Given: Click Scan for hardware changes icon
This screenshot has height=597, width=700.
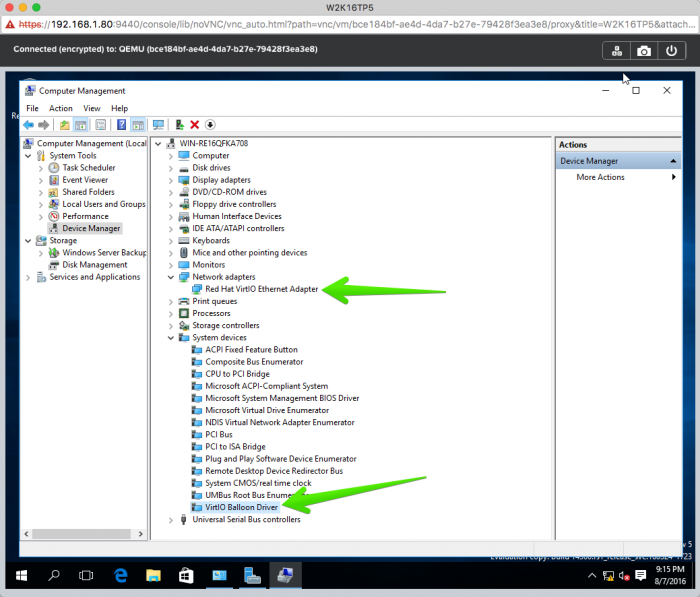Looking at the screenshot, I should pos(158,125).
